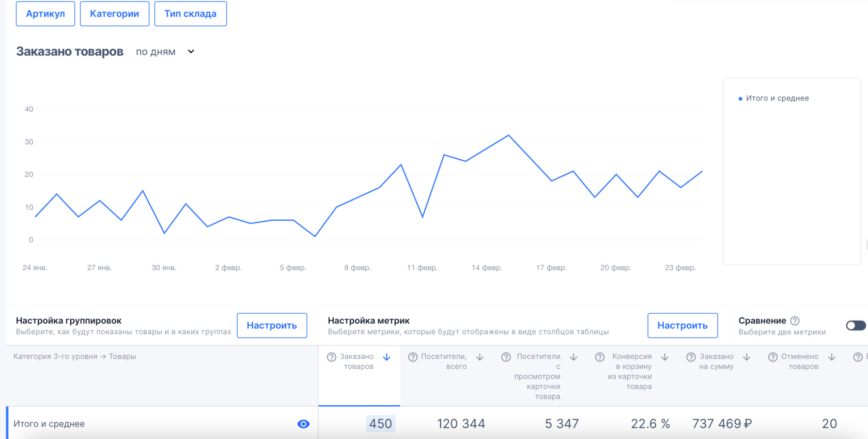
Task: Click Настроить for grouping settings
Action: [x=272, y=325]
